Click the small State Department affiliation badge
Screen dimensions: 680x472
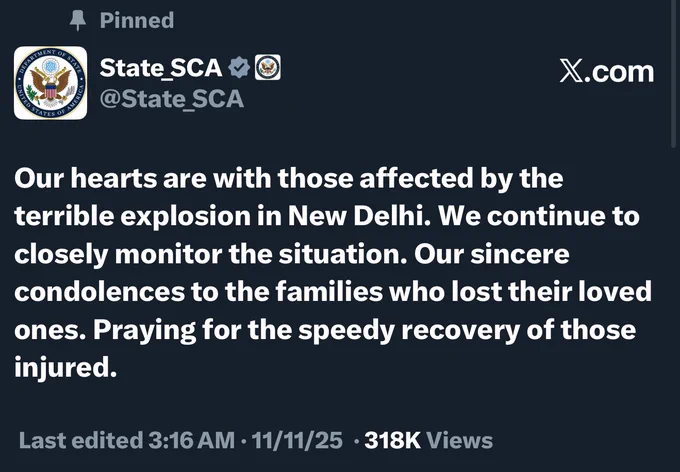[267, 68]
